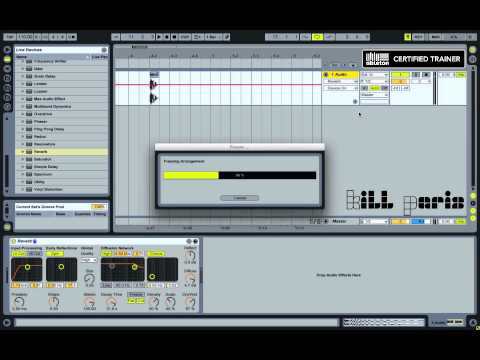The height and width of the screenshot is (360, 480).
Task: Click the audio clip in track 1
Action: point(154,88)
